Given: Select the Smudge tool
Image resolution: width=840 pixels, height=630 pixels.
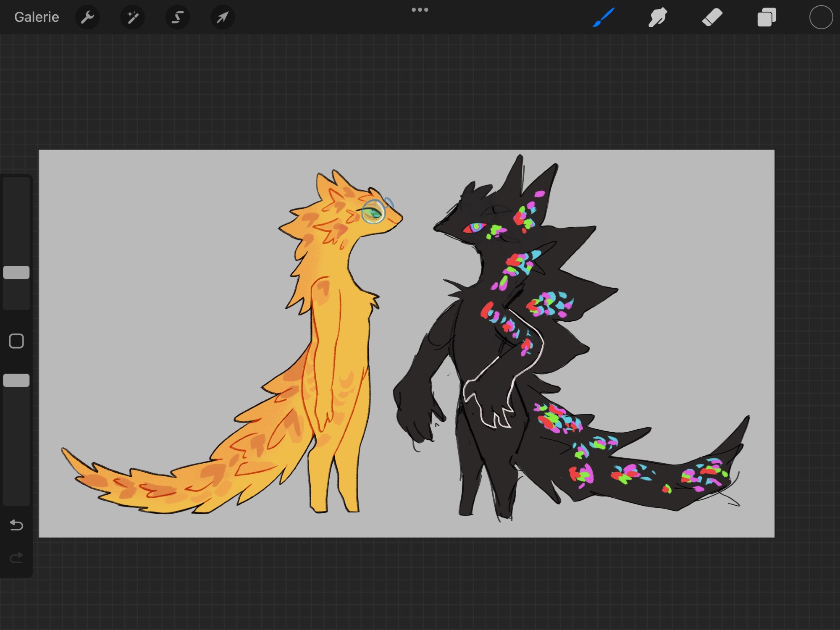Looking at the screenshot, I should (x=658, y=17).
